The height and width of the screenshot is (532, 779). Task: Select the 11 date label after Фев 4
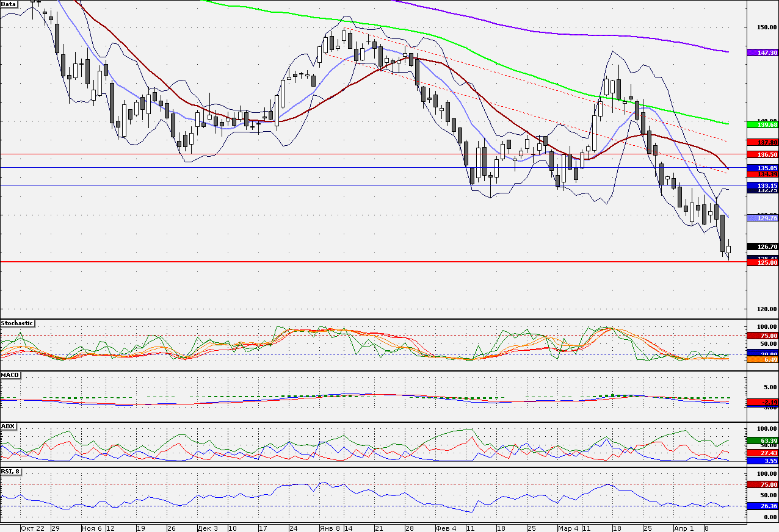pos(470,528)
